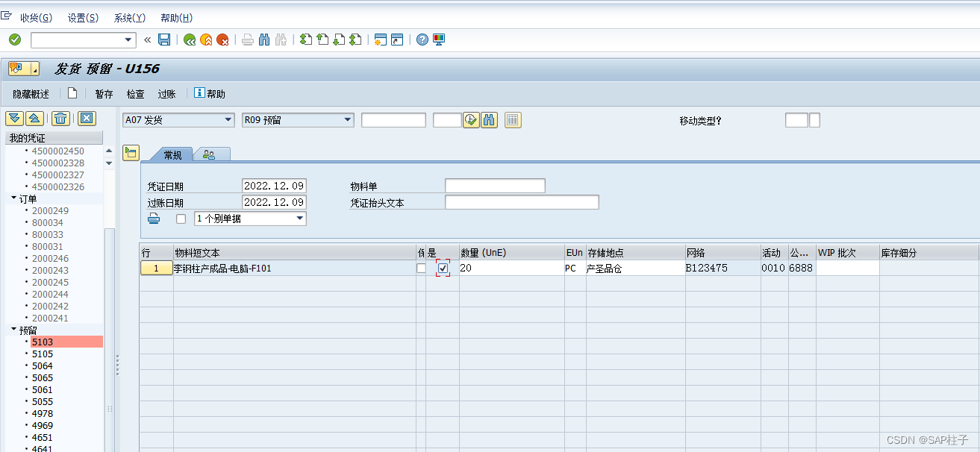Open the 系统(Y) menu
The image size is (980, 452).
point(129,18)
